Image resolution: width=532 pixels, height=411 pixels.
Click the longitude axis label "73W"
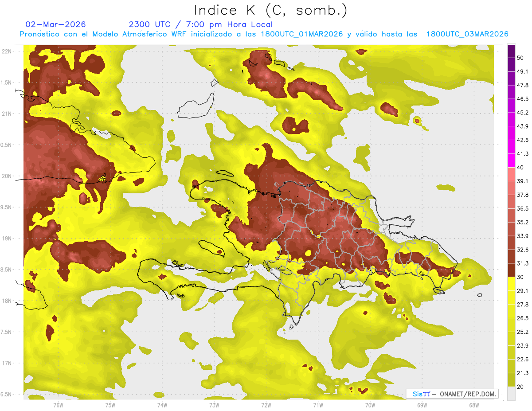214,405
